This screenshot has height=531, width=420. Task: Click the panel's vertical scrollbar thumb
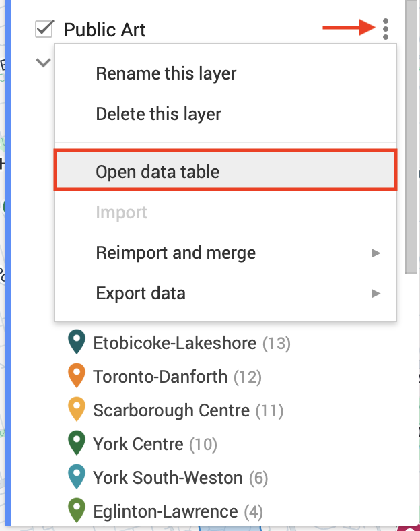click(412, 135)
